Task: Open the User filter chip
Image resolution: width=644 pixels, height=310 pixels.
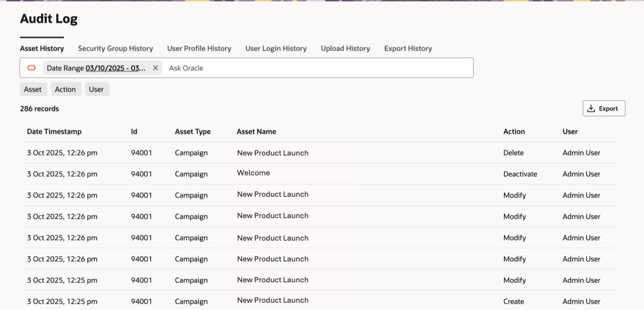Action: (x=97, y=89)
